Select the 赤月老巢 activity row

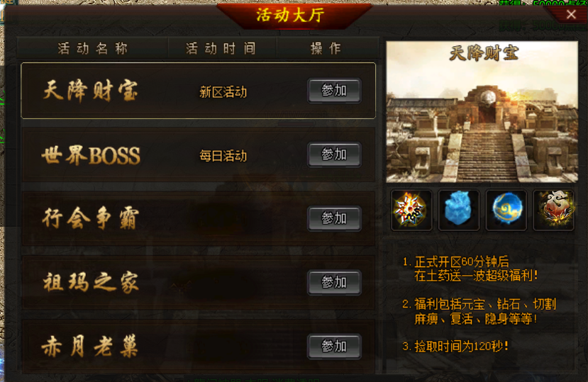[199, 346]
